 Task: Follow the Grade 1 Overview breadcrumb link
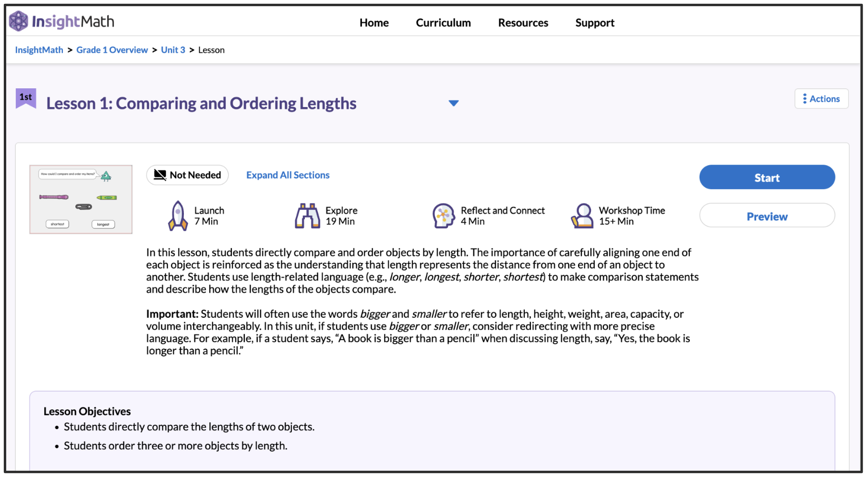pyautogui.click(x=112, y=50)
